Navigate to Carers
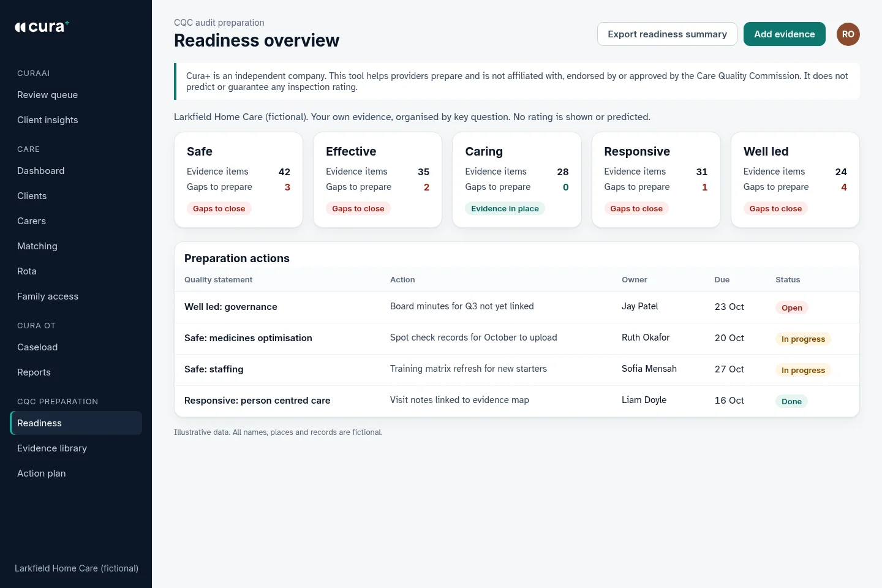 point(76,221)
